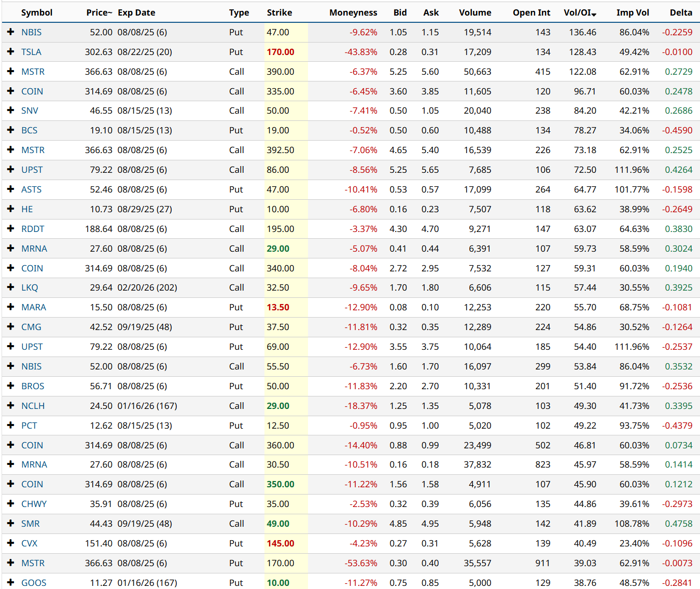Select the 02/20/26 (202) expiration date
This screenshot has height=589, width=700.
[147, 287]
